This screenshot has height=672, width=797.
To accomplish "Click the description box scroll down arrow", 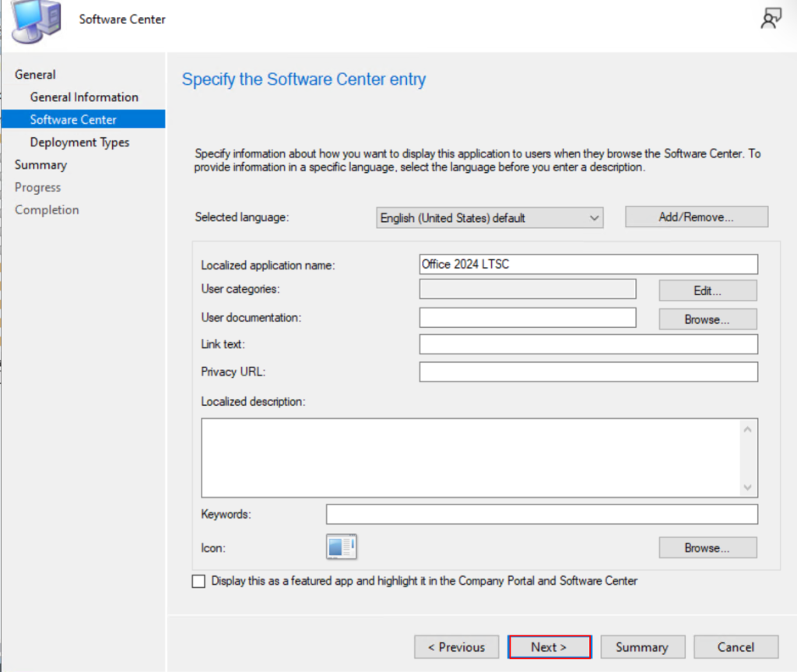I will [x=748, y=487].
